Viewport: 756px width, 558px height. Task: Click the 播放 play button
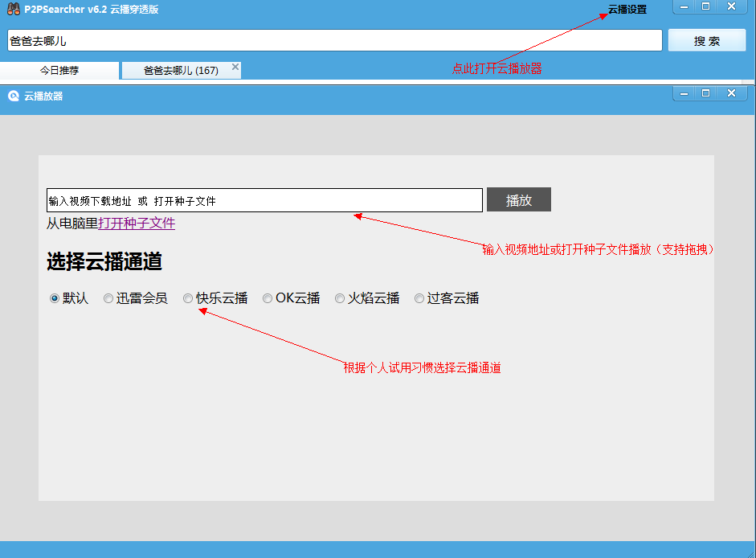pyautogui.click(x=518, y=200)
